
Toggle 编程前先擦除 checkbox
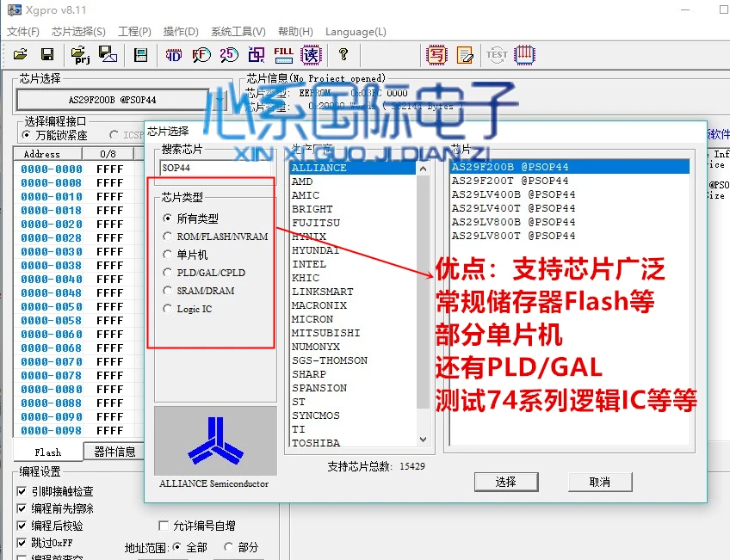pyautogui.click(x=22, y=508)
